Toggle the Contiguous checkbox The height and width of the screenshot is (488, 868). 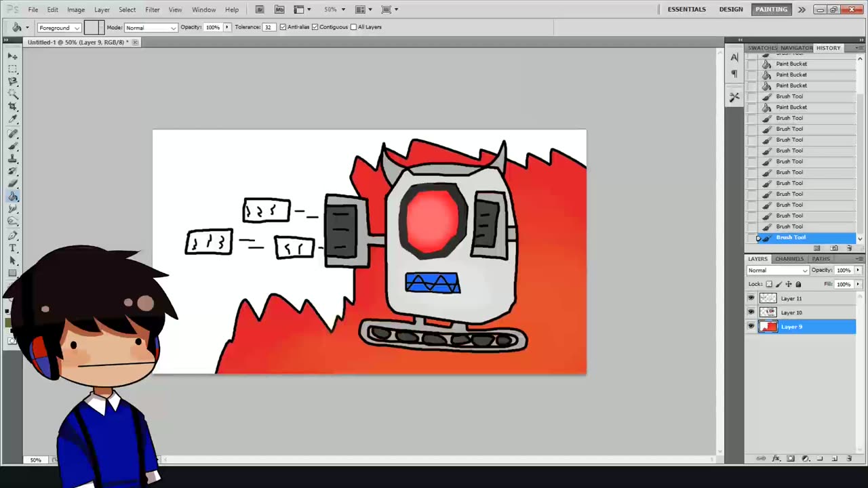point(315,27)
